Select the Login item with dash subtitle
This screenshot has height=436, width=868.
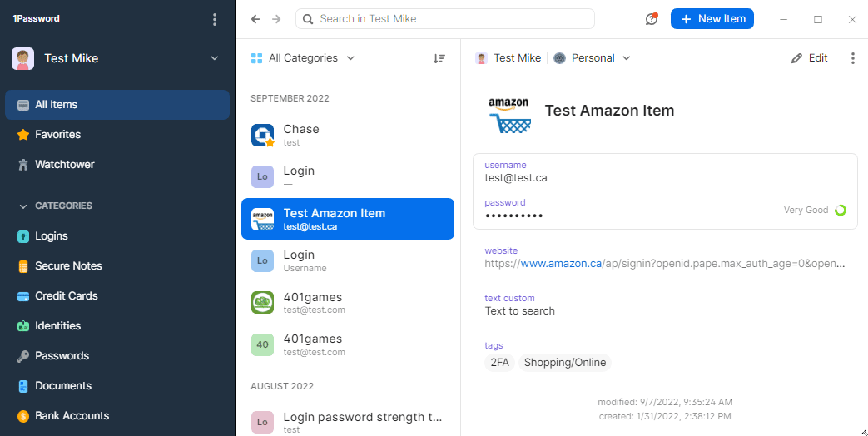pyautogui.click(x=348, y=177)
